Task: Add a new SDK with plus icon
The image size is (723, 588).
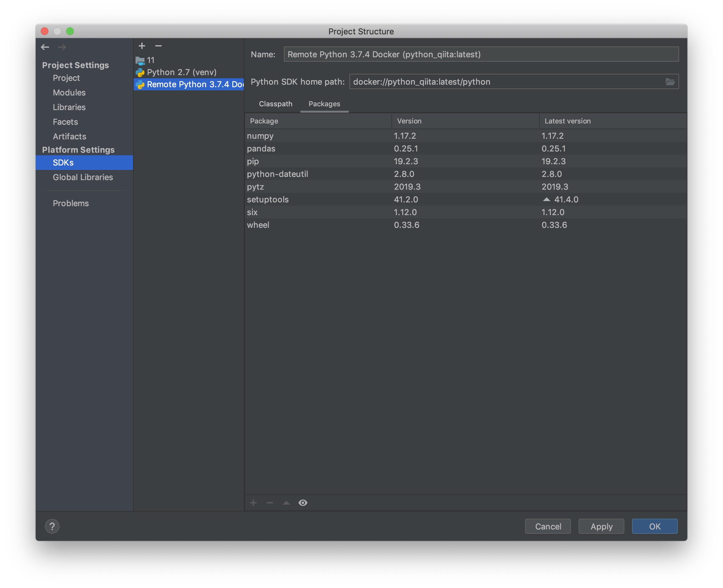Action: pos(142,46)
